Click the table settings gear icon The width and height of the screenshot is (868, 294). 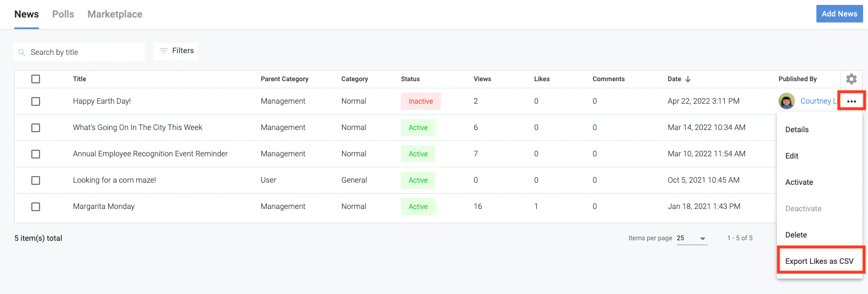point(851,79)
